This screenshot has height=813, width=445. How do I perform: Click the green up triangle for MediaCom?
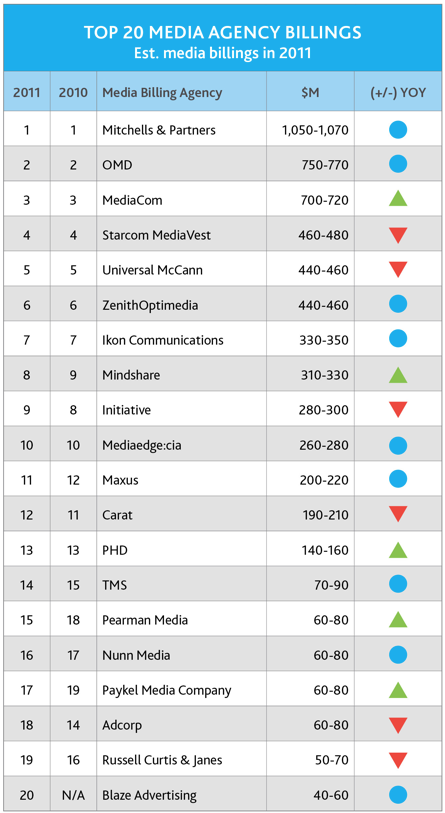(398, 199)
